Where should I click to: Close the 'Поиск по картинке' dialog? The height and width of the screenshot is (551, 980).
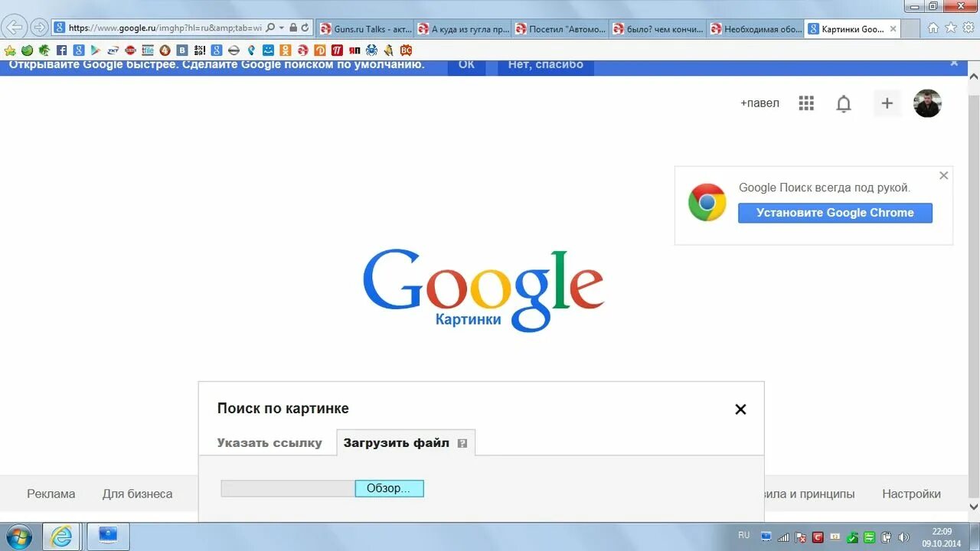740,409
